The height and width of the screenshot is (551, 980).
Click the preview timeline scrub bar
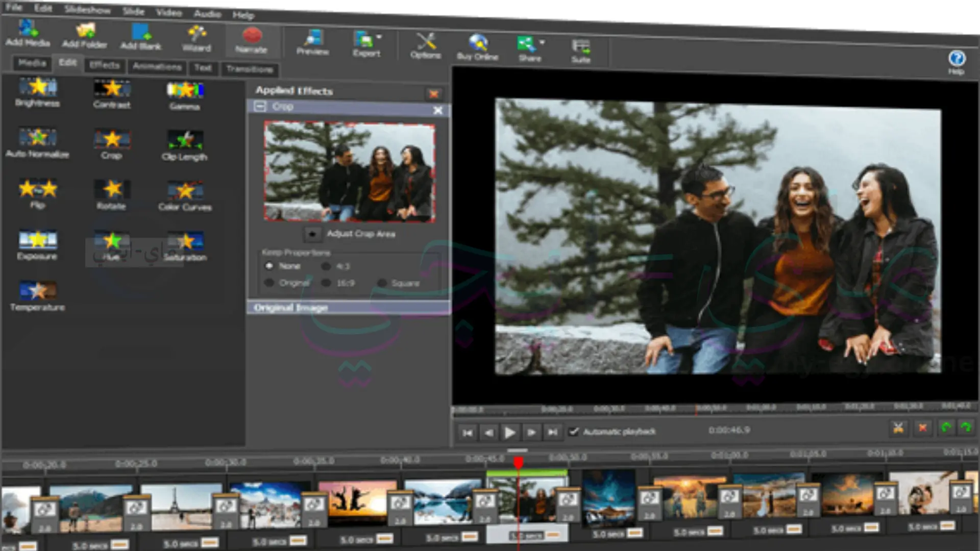click(x=715, y=408)
